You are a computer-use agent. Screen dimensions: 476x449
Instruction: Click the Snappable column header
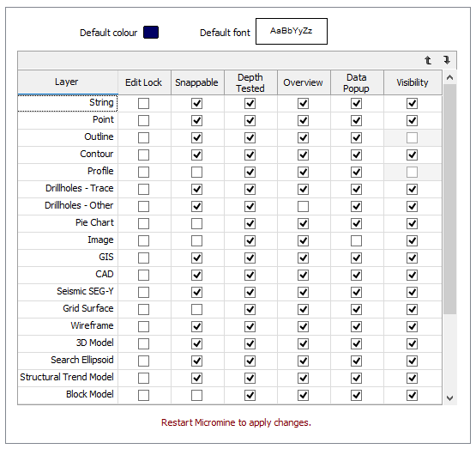click(x=197, y=82)
